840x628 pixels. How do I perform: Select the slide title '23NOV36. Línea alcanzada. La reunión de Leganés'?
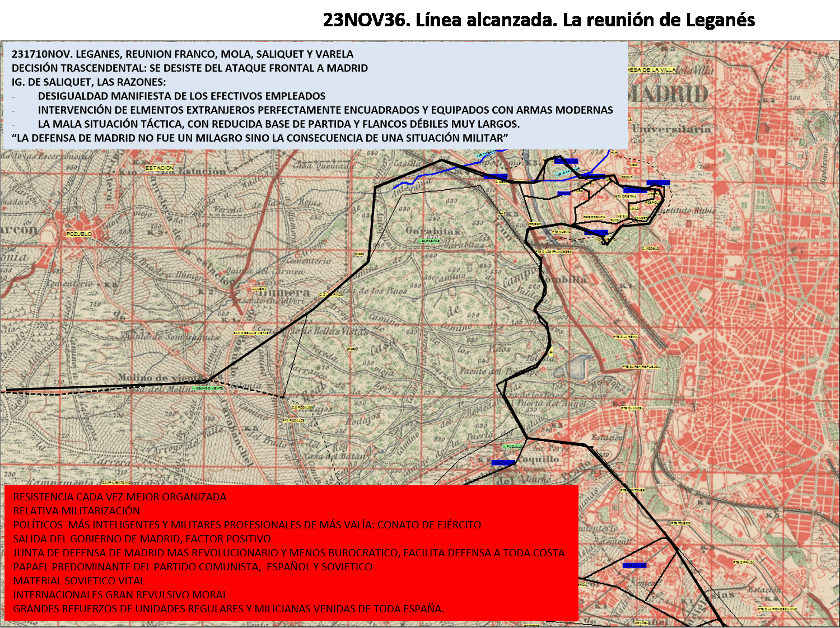tap(539, 20)
